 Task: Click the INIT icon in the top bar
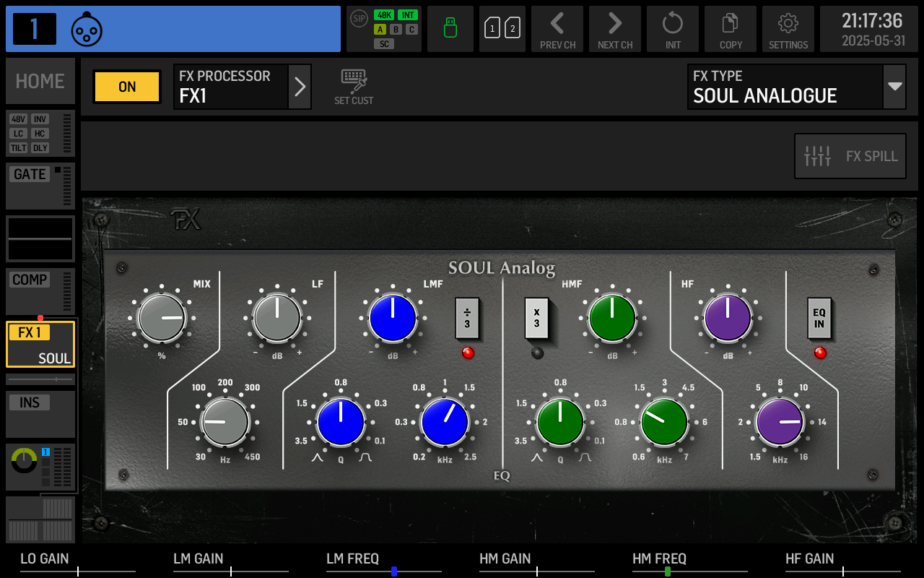point(673,29)
